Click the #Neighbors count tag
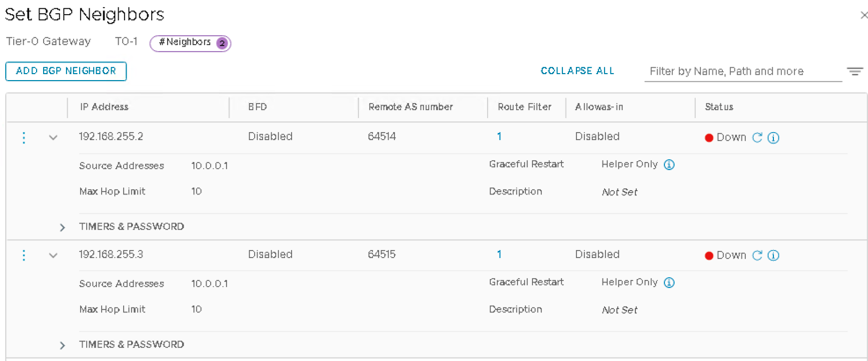This screenshot has height=361, width=868. click(190, 42)
